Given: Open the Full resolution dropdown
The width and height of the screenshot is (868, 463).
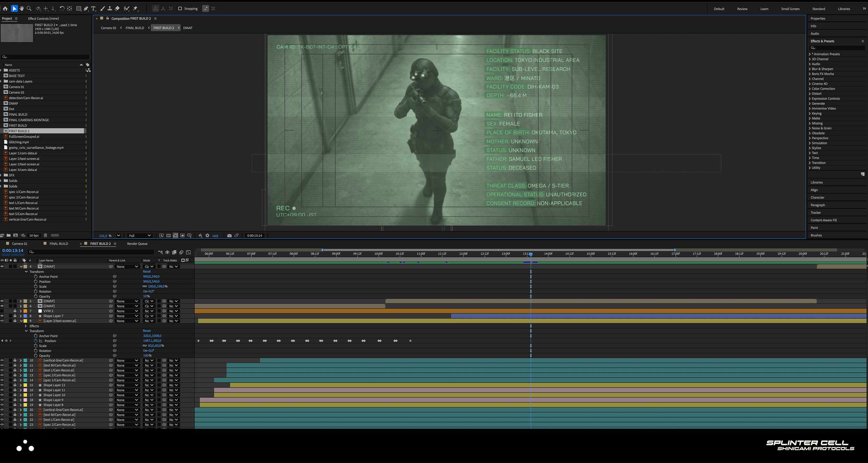Looking at the screenshot, I should click(140, 235).
